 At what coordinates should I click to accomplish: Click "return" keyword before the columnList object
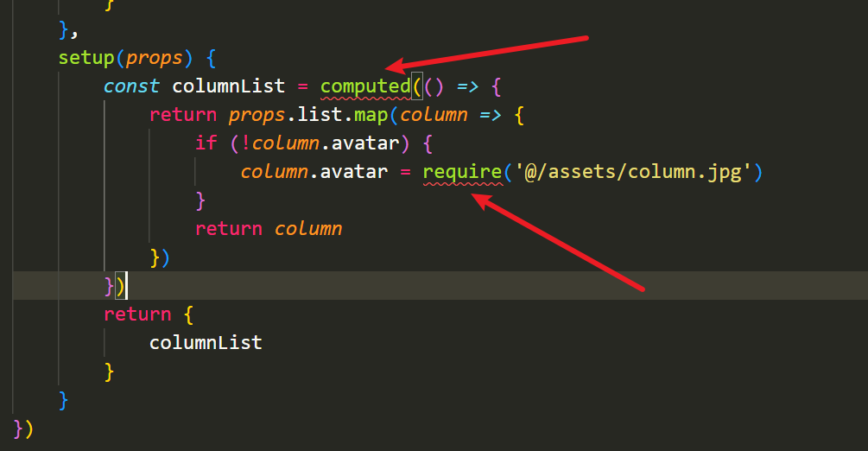click(137, 314)
